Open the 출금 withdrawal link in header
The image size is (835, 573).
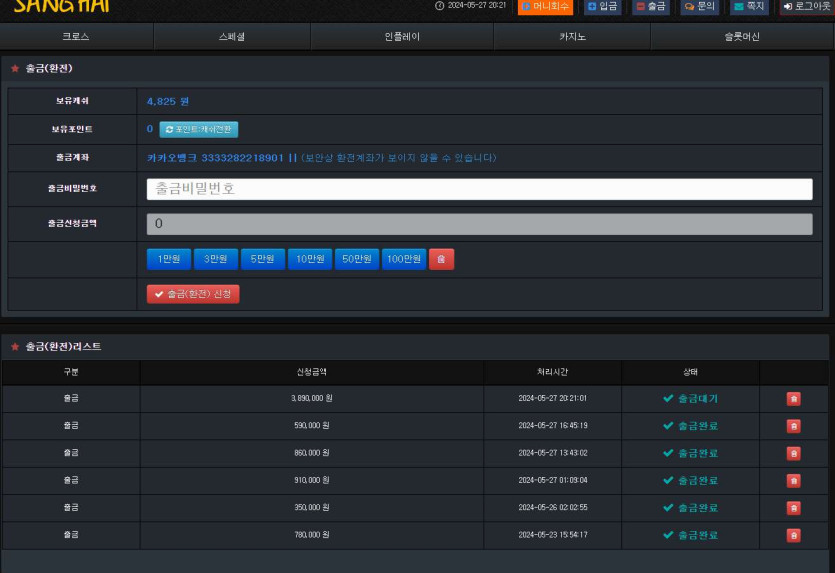[651, 7]
